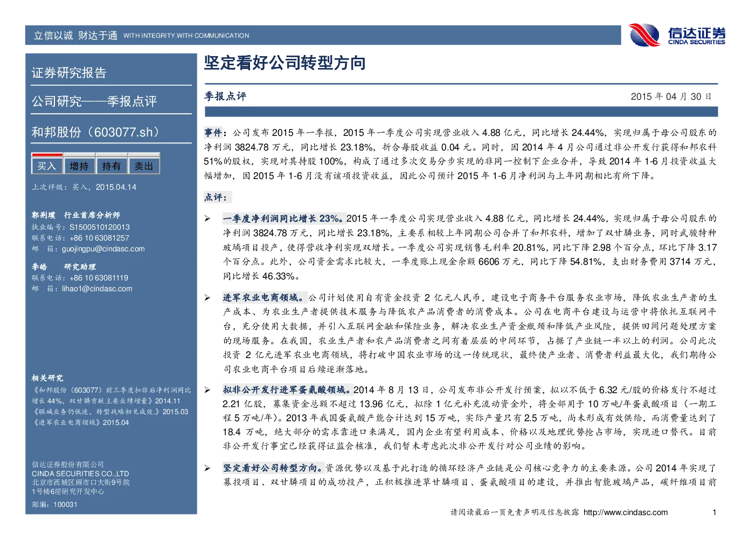
Task: Click bullet heading 一季度净利润同比增长23%
Action: click(x=283, y=218)
